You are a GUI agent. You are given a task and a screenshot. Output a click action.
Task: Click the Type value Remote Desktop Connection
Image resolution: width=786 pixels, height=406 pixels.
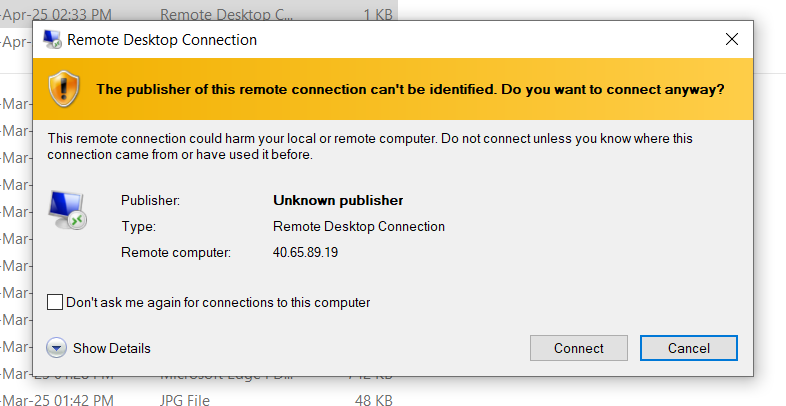coord(359,227)
